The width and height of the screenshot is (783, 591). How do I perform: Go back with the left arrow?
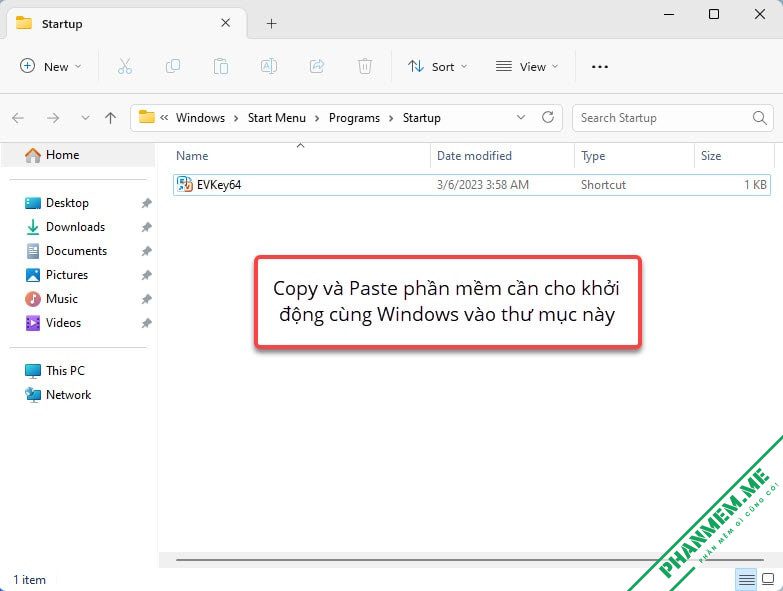click(18, 118)
